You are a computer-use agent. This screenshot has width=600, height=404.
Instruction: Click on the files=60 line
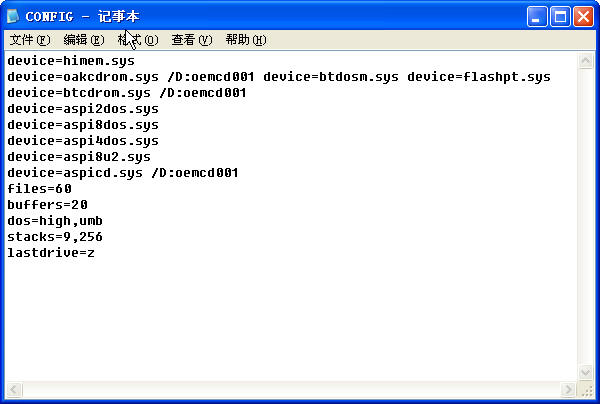click(39, 189)
